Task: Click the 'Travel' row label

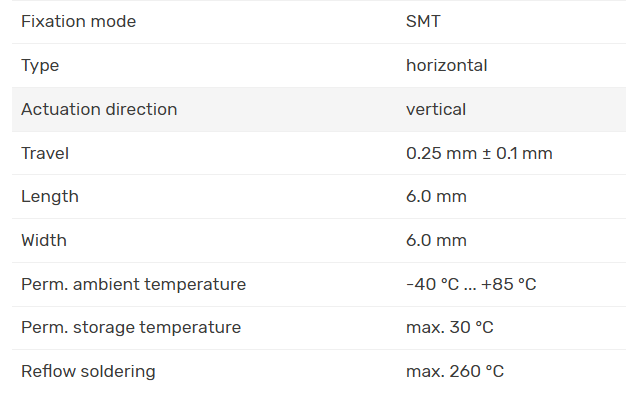Action: (x=45, y=153)
